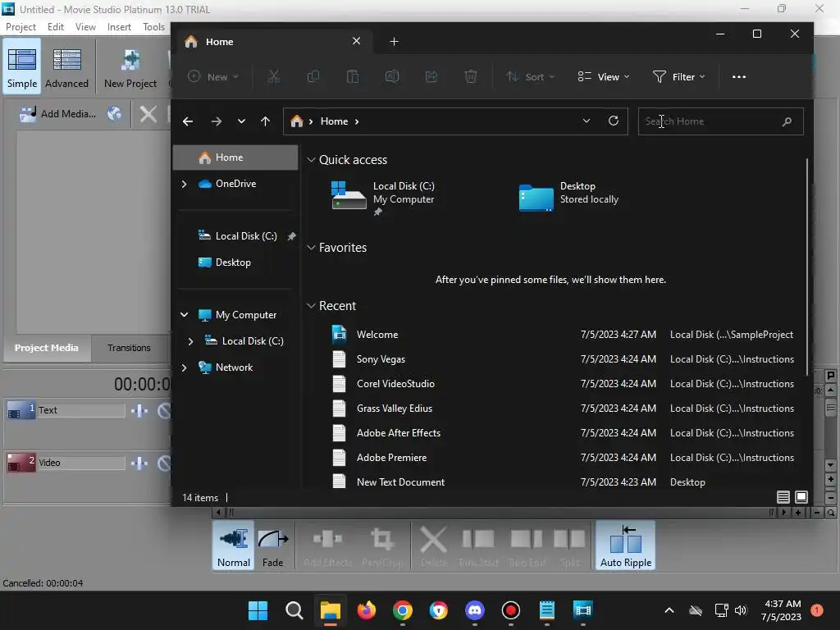Click New Project in Movie Studio
Image resolution: width=840 pixels, height=630 pixels.
click(130, 67)
